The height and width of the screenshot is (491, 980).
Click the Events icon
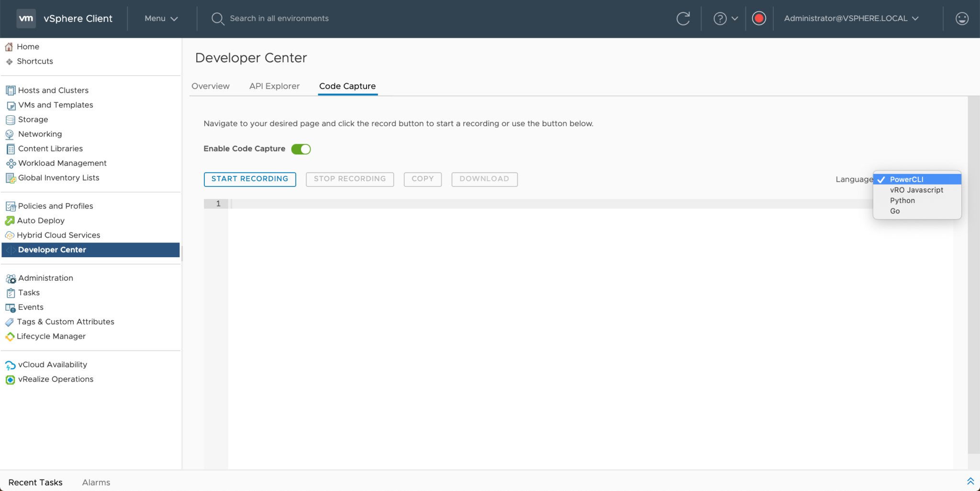(x=11, y=308)
